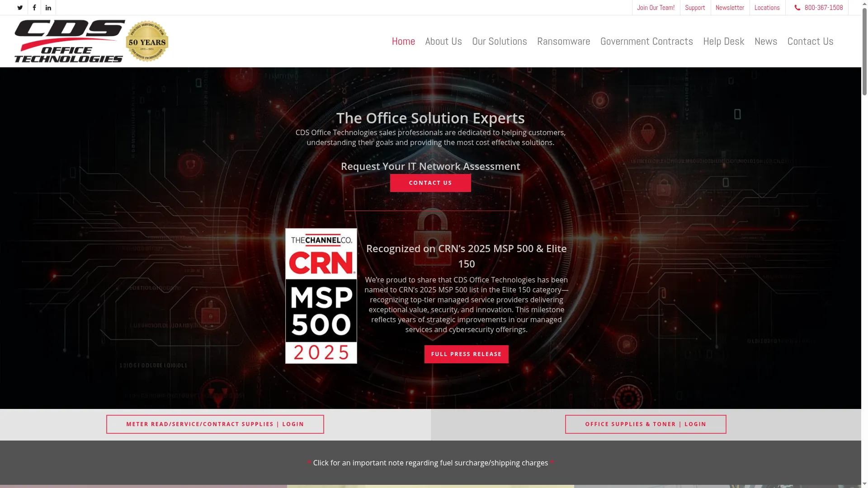Open the Locations link
Image resolution: width=868 pixels, height=488 pixels.
coord(767,8)
